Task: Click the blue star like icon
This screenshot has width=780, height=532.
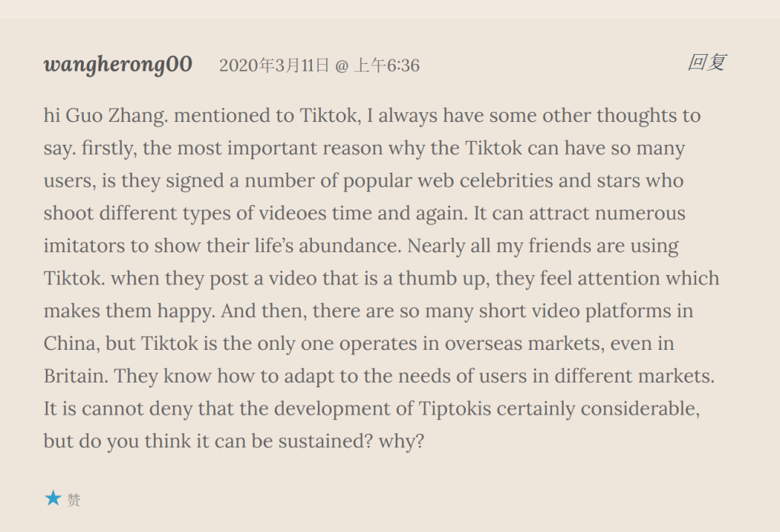Action: [x=53, y=499]
